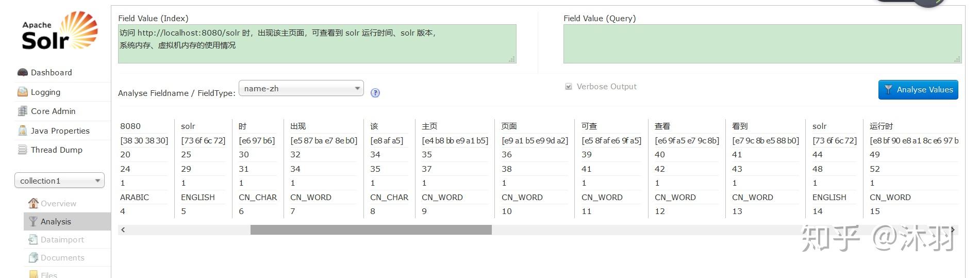Open the Files menu item
Screen dimensions: 980x278
coord(49,275)
